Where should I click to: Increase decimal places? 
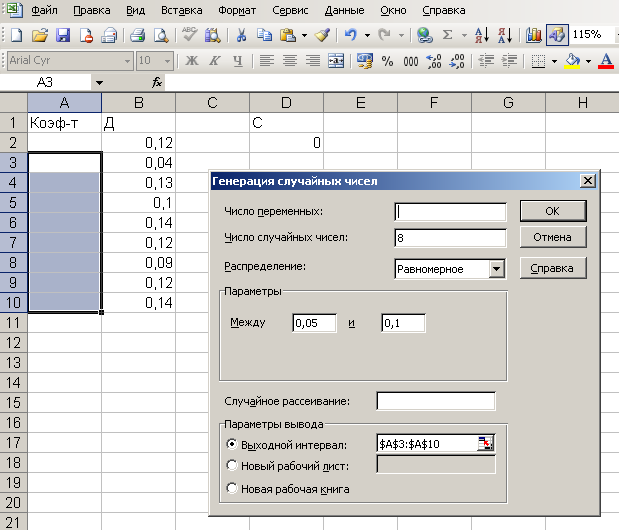point(434,61)
